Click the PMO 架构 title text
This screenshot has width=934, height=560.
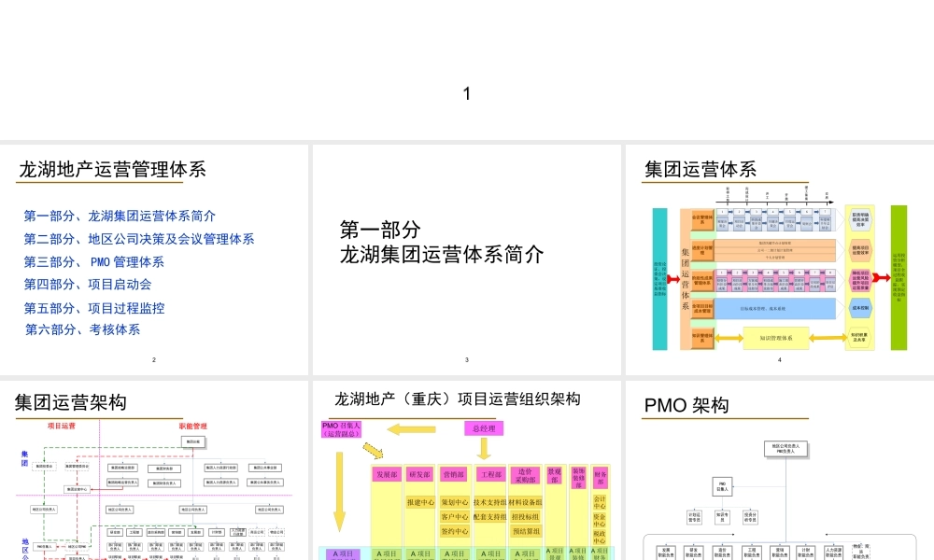[686, 405]
